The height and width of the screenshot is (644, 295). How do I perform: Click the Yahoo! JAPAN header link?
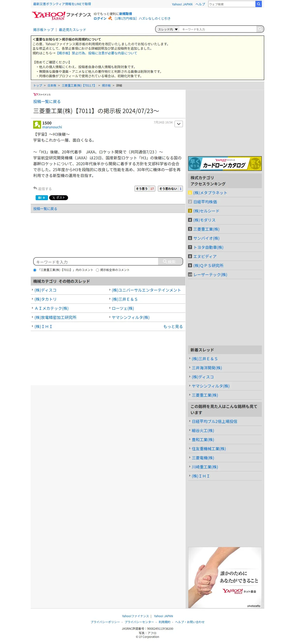tap(182, 4)
